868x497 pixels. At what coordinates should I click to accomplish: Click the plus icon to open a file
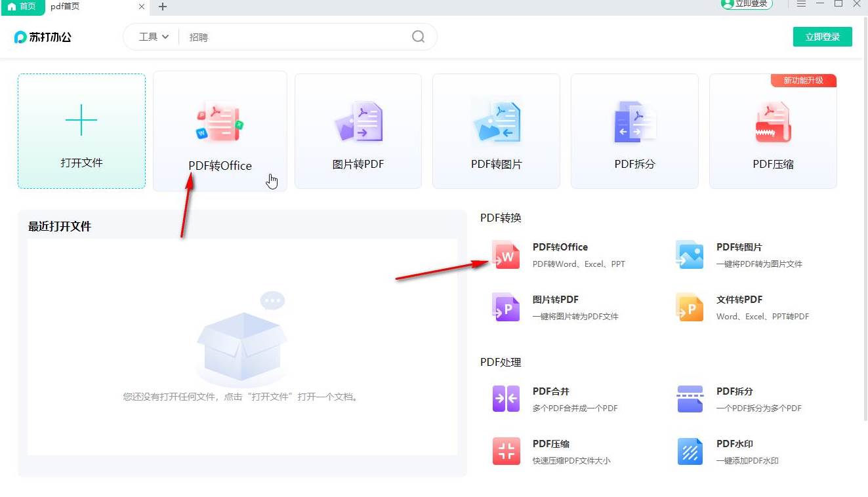point(81,120)
